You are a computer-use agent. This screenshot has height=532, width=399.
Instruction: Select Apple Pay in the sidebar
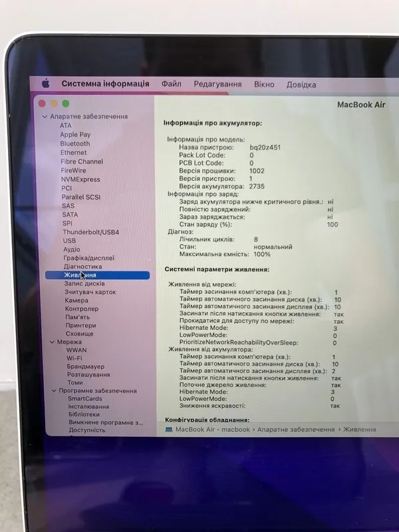[75, 135]
